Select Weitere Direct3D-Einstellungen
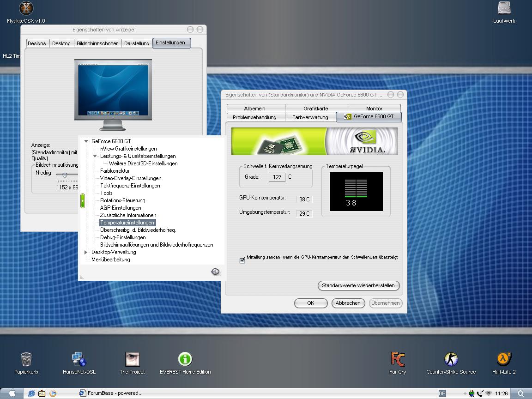The height and width of the screenshot is (399, 532). tap(143, 163)
